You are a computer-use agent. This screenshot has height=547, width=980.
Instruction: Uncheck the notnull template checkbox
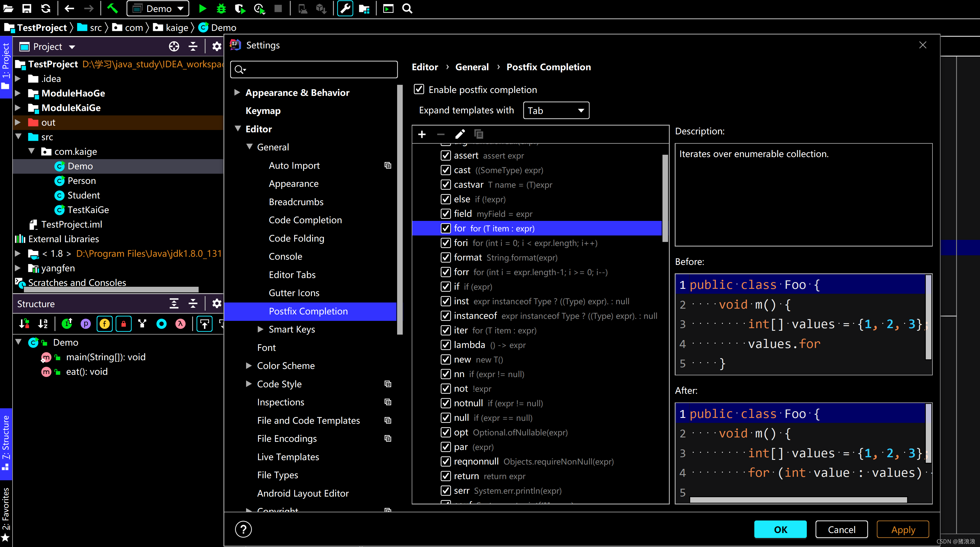[446, 403]
